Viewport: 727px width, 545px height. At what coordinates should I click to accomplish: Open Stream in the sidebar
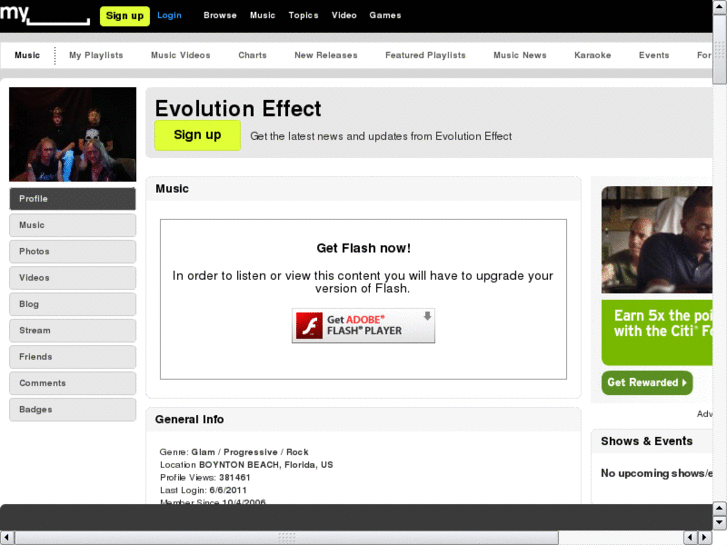pos(72,331)
